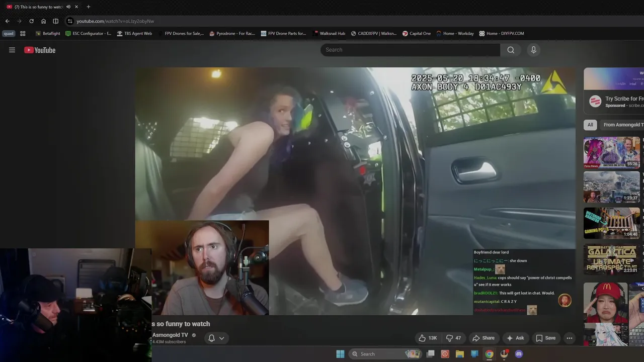Open the Galactica Ultimate Retrospective thumbnail
644x362 pixels.
click(x=612, y=259)
